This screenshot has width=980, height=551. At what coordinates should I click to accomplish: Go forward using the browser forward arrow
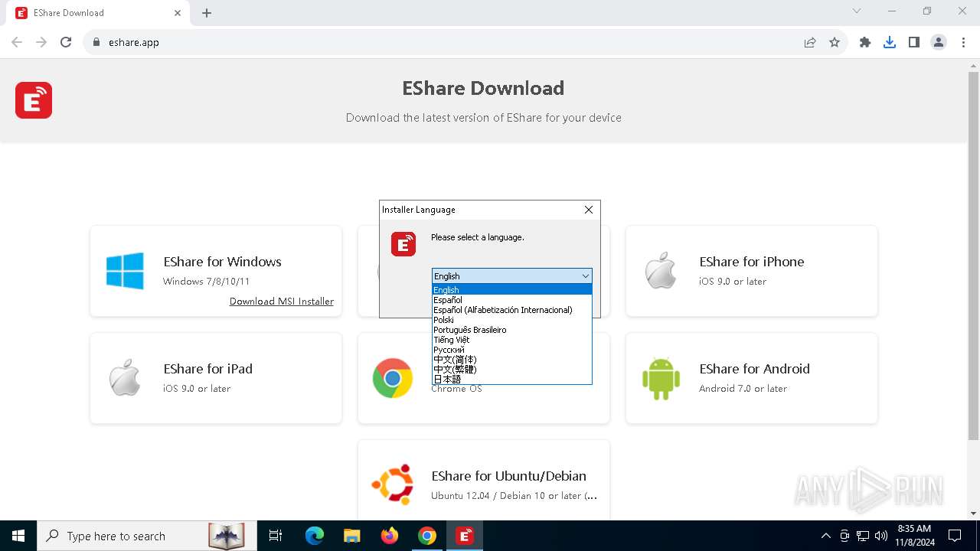41,42
